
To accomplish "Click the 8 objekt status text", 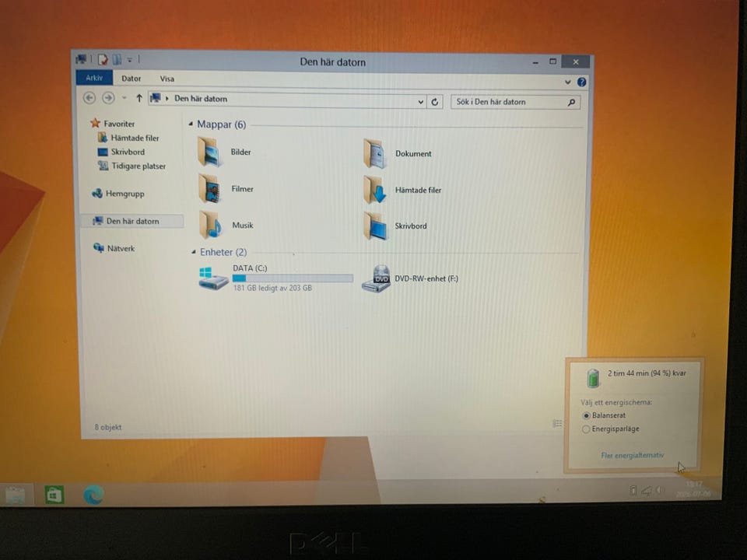I will click(108, 427).
